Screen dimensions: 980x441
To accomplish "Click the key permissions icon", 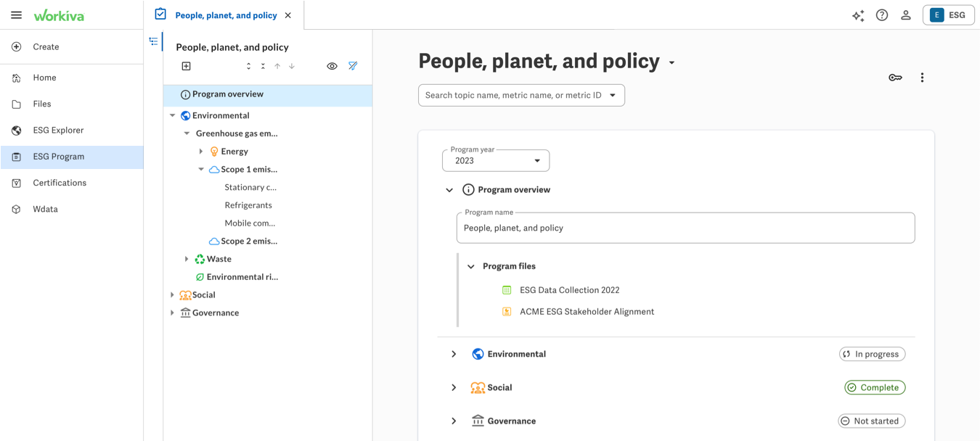I will point(895,78).
